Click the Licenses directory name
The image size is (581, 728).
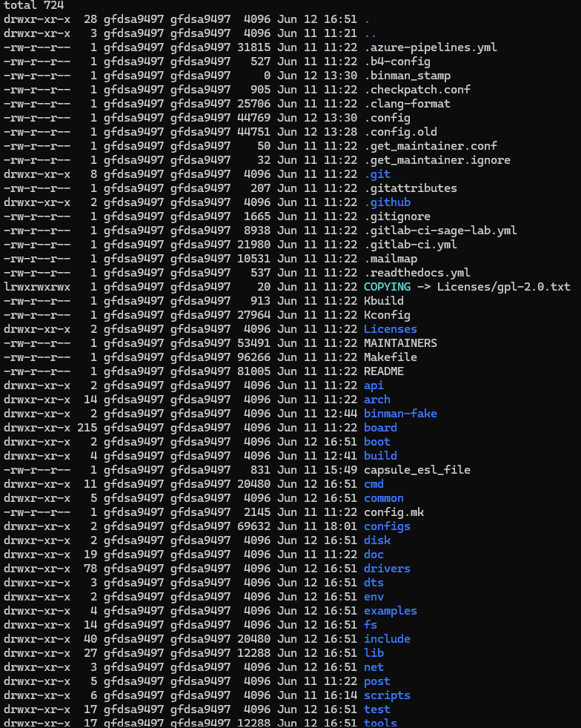pyautogui.click(x=391, y=328)
